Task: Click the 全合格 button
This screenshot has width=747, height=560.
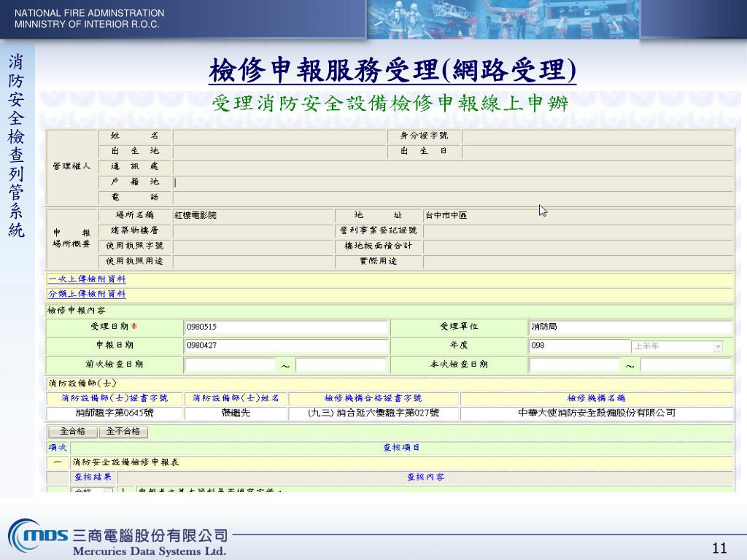Action: click(72, 432)
